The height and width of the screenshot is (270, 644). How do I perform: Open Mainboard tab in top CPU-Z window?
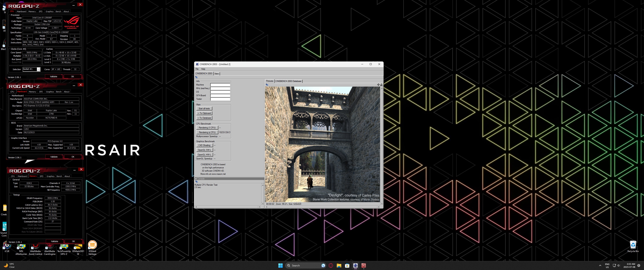pyautogui.click(x=22, y=11)
